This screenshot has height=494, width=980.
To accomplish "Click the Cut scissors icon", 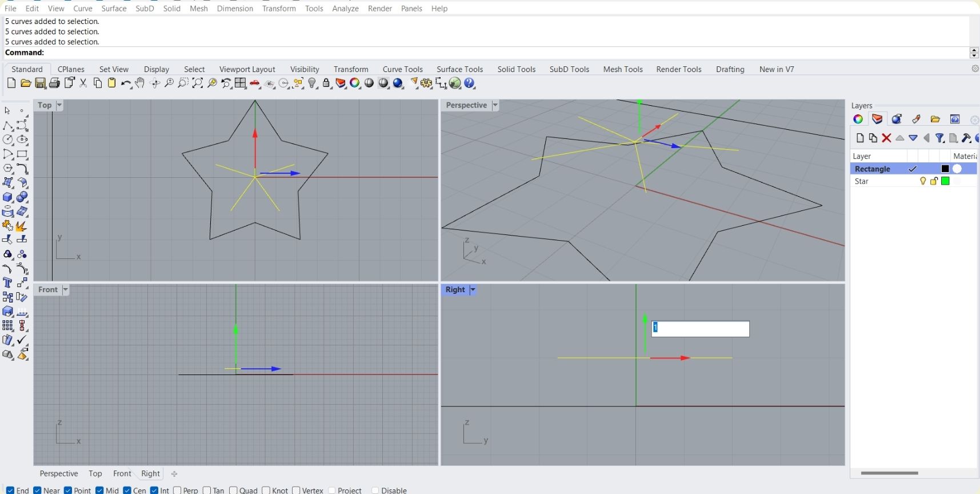I will click(83, 83).
